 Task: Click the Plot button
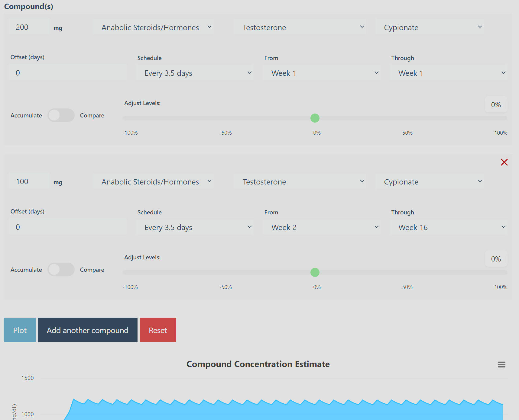click(20, 330)
